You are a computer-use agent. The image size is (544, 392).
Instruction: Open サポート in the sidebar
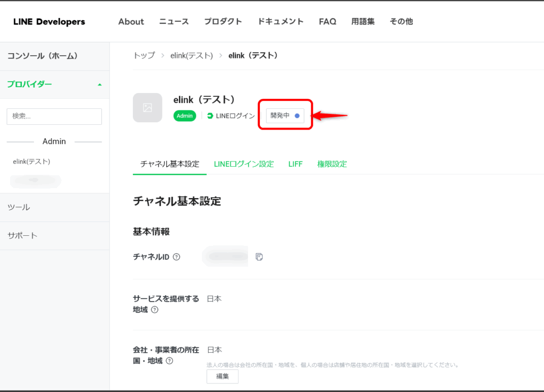pos(55,236)
